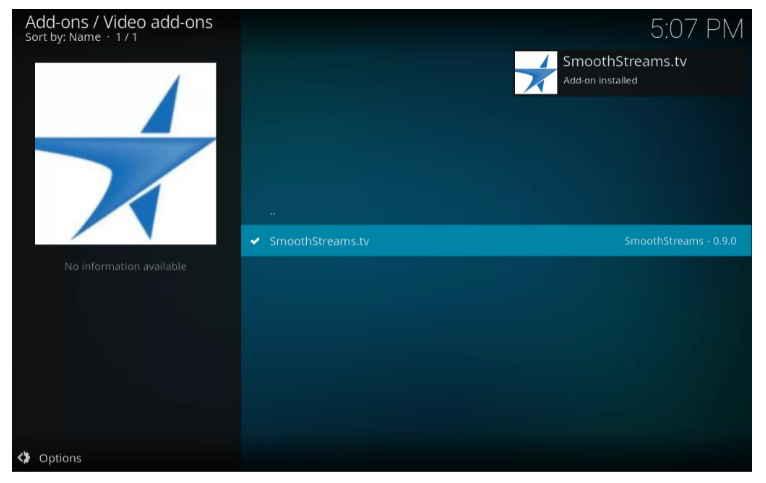766x483 pixels.
Task: Select the SmoothStreams.tv add-on row
Action: pos(496,241)
